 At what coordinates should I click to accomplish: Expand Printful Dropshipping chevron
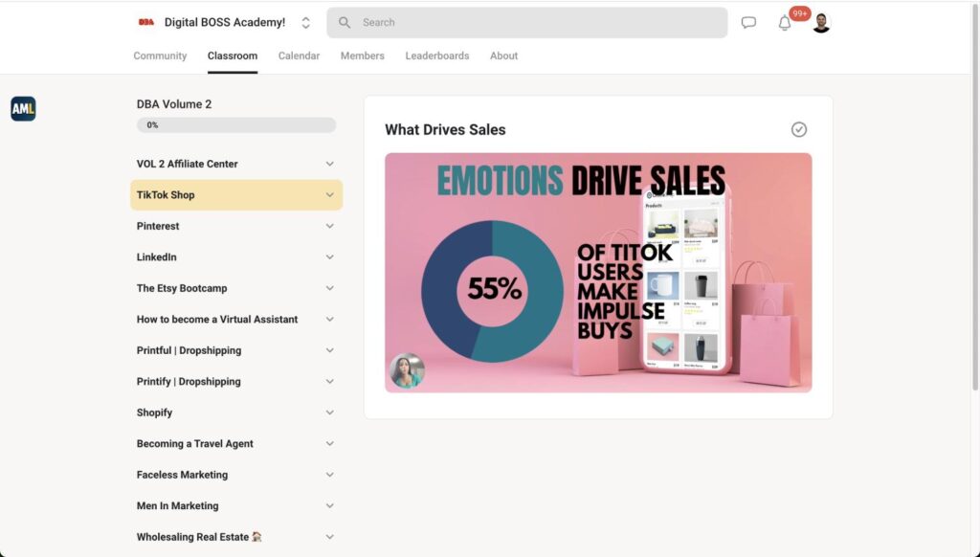point(329,350)
